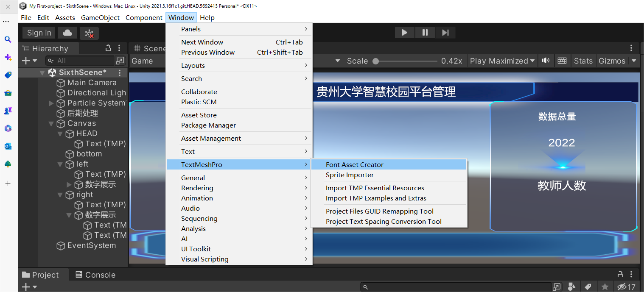The image size is (644, 292).
Task: Choose Sprite Importer from submenu
Action: click(x=389, y=175)
